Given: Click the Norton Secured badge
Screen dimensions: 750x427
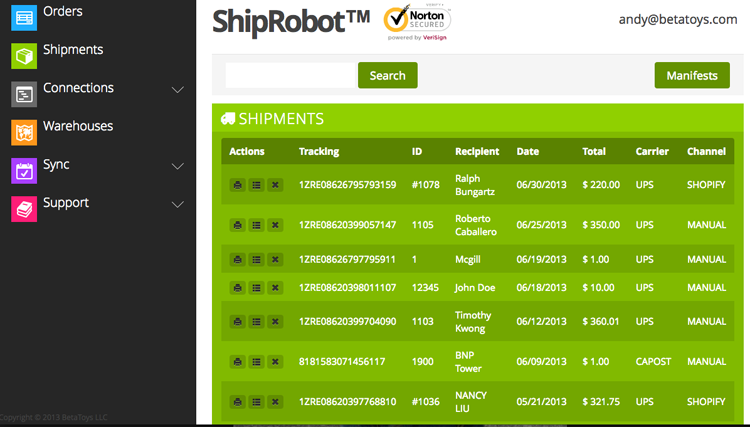Looking at the screenshot, I should 417,22.
